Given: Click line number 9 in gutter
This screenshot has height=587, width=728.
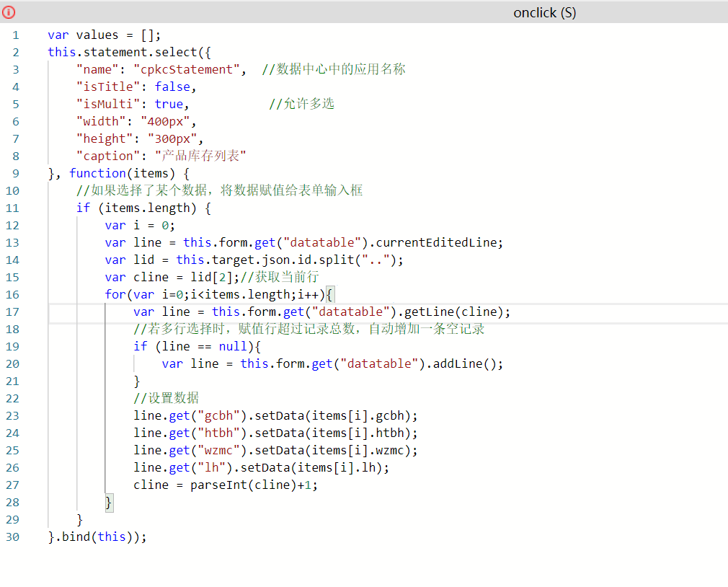Looking at the screenshot, I should pyautogui.click(x=16, y=174).
